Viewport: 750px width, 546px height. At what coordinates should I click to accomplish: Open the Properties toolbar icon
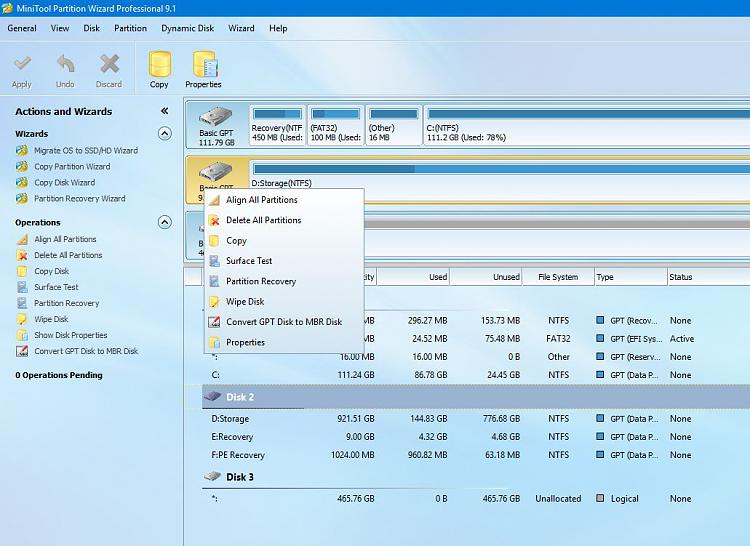click(x=205, y=64)
